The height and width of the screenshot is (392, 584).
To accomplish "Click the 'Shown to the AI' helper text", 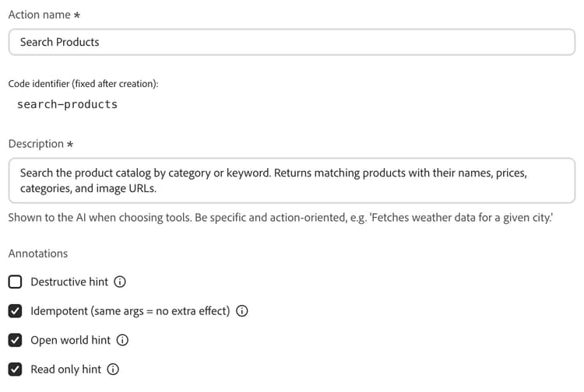I will [x=280, y=218].
